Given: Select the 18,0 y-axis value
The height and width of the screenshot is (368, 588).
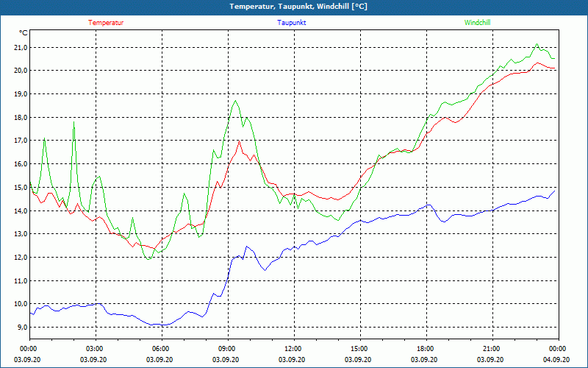Looking at the screenshot, I should point(21,118).
